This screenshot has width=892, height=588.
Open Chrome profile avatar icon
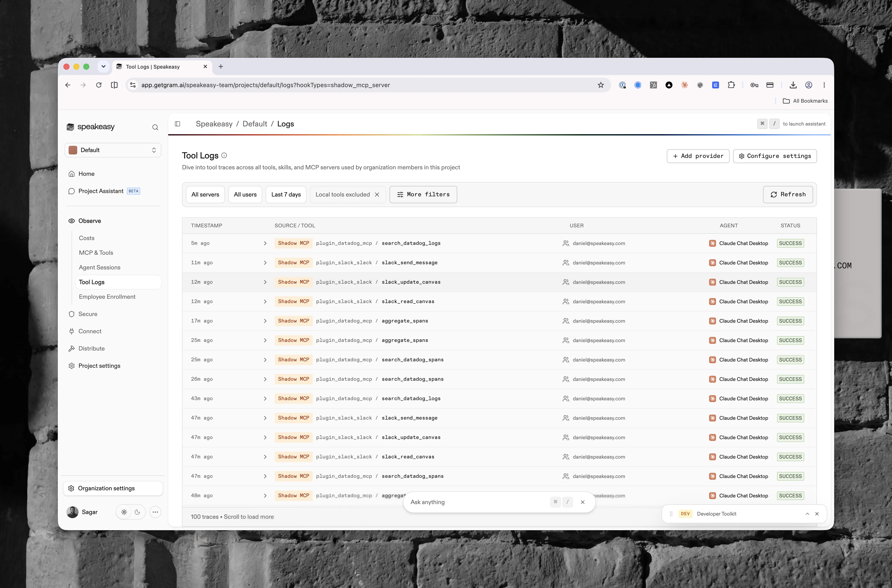click(808, 85)
